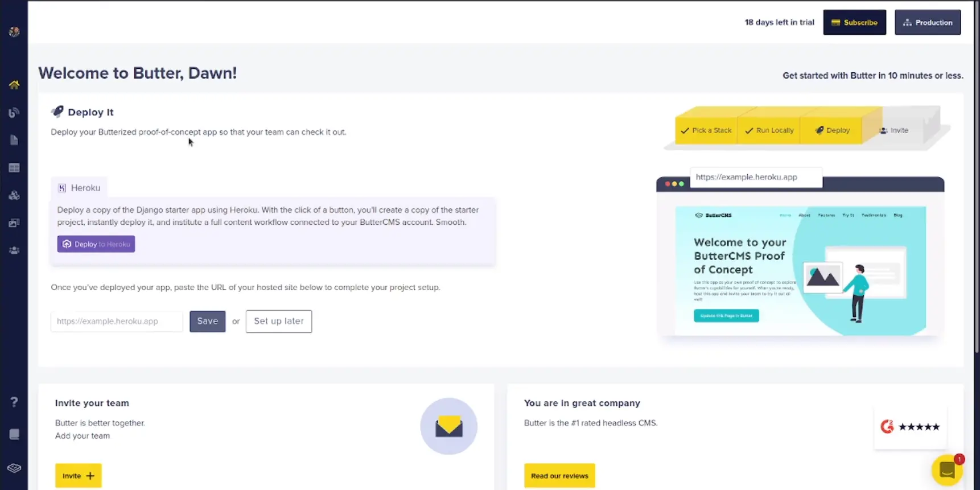The image size is (980, 490).
Task: Open the Collections table icon
Action: pyautogui.click(x=14, y=168)
